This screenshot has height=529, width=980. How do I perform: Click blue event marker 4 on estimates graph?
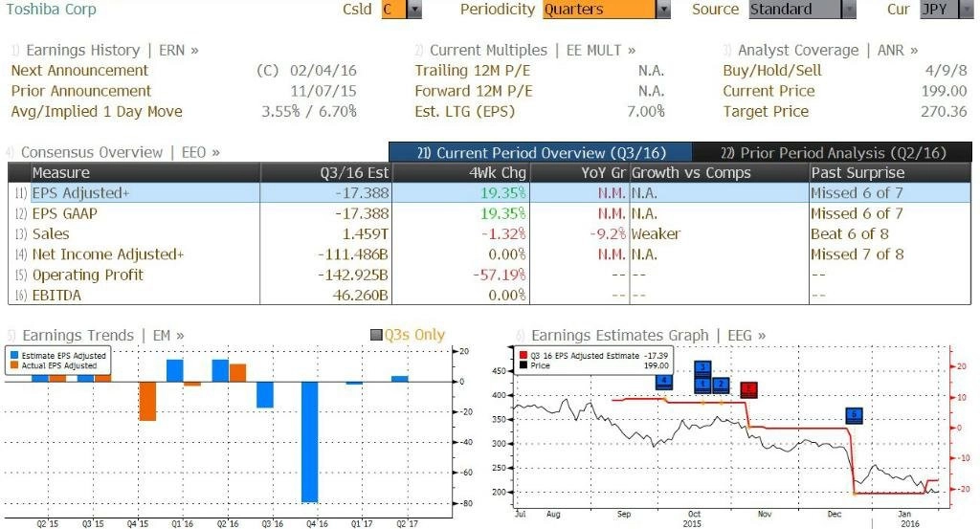pyautogui.click(x=664, y=381)
